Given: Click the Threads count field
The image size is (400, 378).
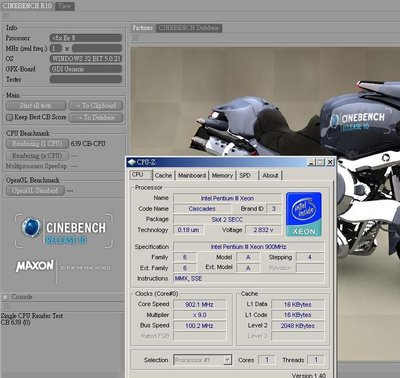Looking at the screenshot, I should pos(316,360).
